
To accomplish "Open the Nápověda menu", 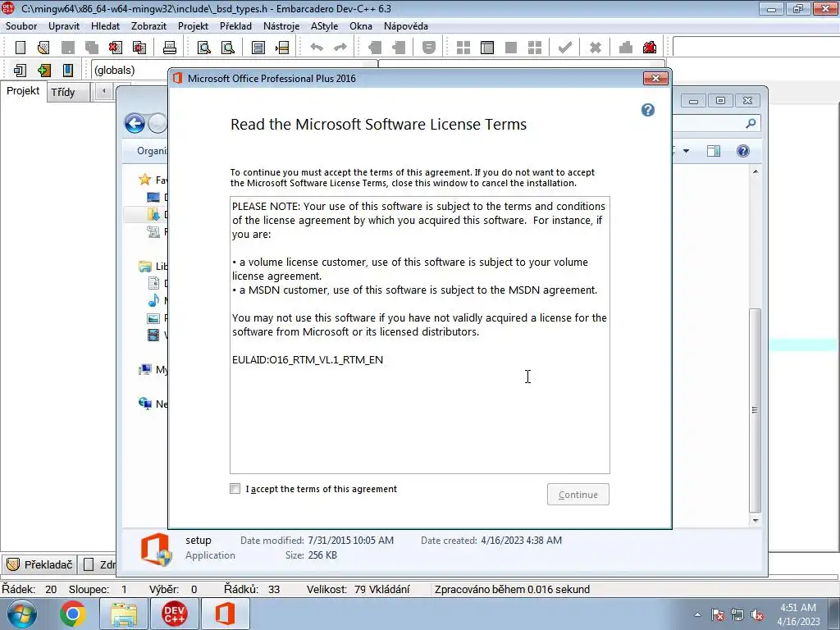I will (405, 26).
